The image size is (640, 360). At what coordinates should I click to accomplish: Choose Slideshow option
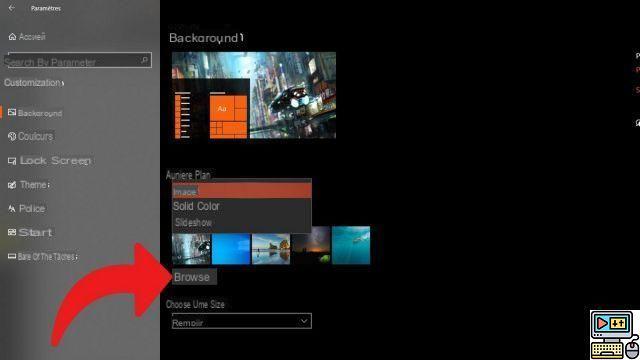(242, 222)
